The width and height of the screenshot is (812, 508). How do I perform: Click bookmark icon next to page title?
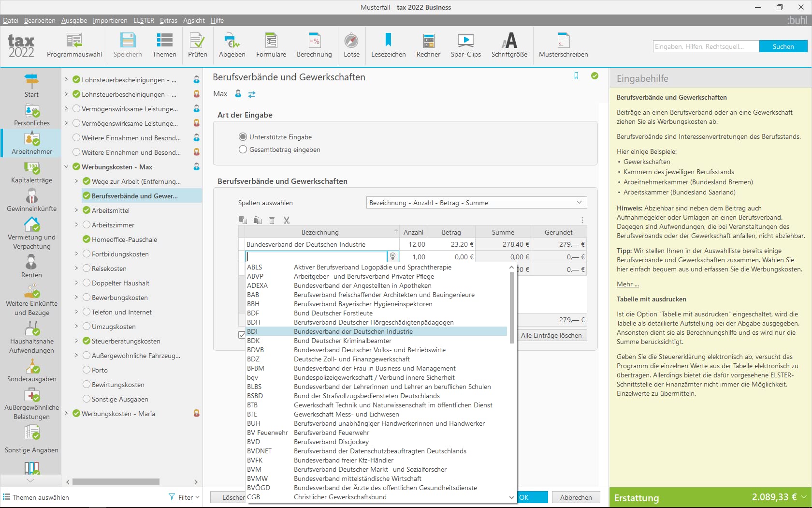576,76
